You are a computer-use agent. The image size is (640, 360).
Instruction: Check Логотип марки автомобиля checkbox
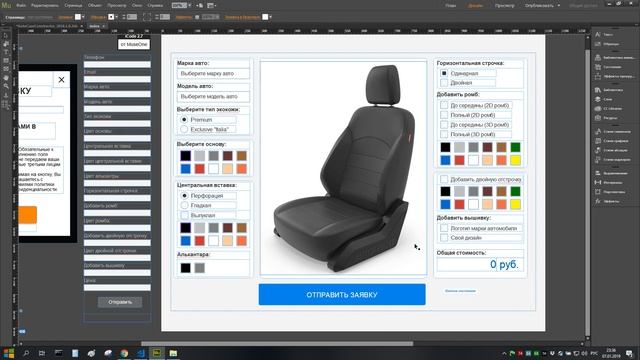click(x=444, y=228)
